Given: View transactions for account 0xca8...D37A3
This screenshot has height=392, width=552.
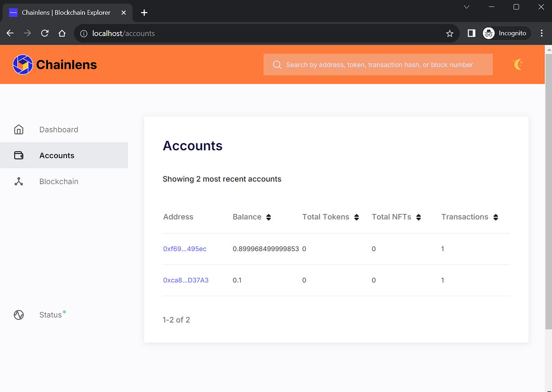Looking at the screenshot, I should [186, 280].
